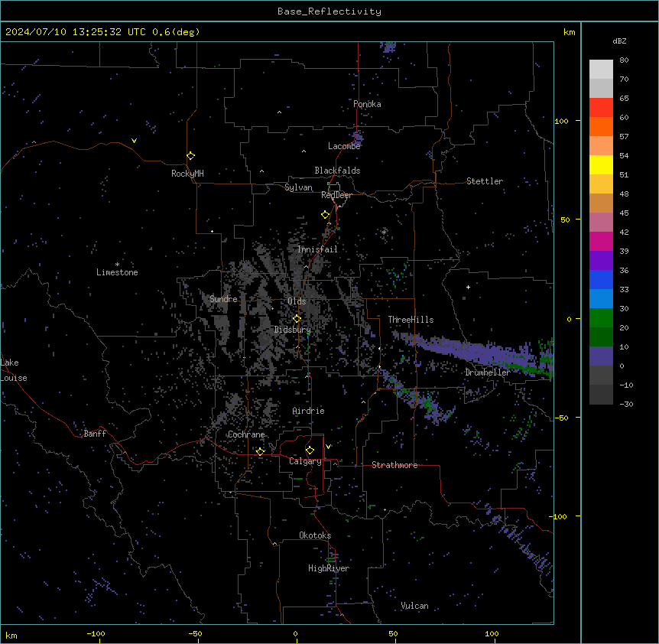Screen dimensions: 659x644
Task: Click the RedDeer city label
Action: (x=336, y=195)
